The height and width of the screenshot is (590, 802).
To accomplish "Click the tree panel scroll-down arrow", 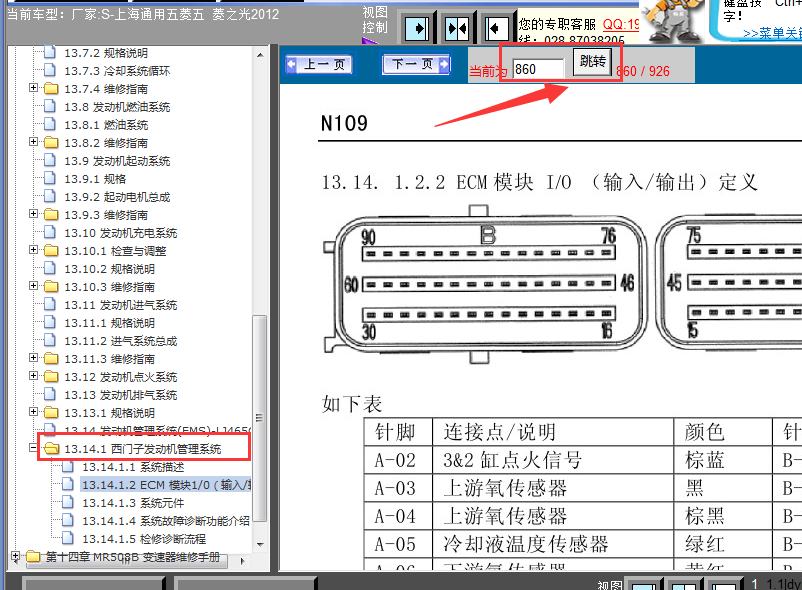I will (260, 544).
